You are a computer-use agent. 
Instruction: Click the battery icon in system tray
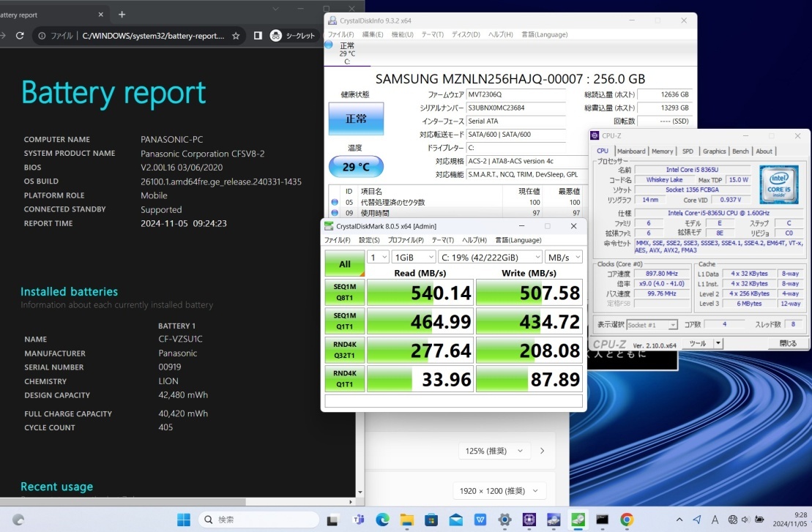[759, 520]
